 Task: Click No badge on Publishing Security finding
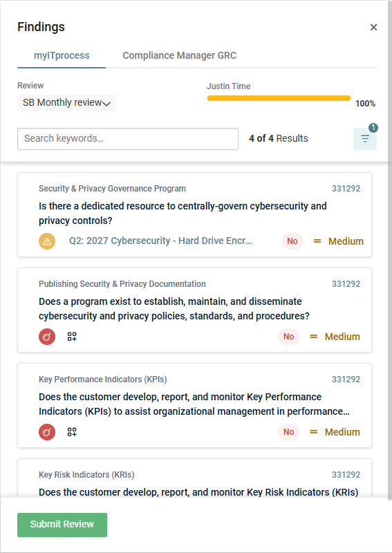288,337
